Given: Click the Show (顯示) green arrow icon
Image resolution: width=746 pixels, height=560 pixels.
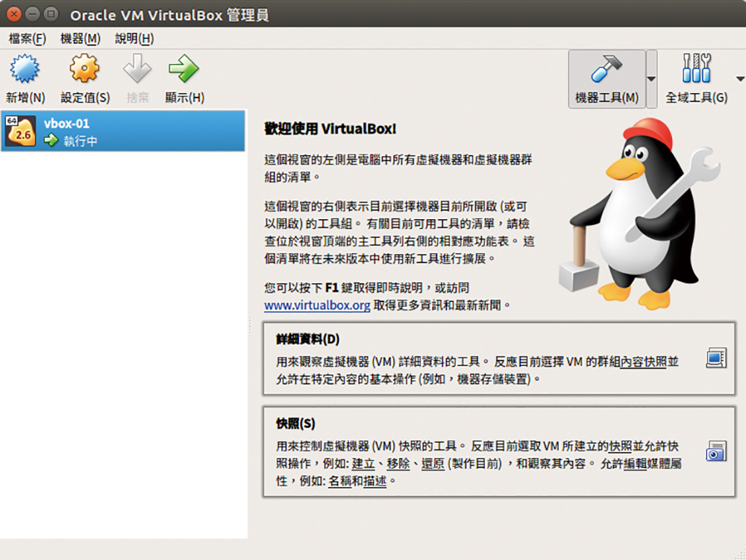Looking at the screenshot, I should [x=184, y=69].
